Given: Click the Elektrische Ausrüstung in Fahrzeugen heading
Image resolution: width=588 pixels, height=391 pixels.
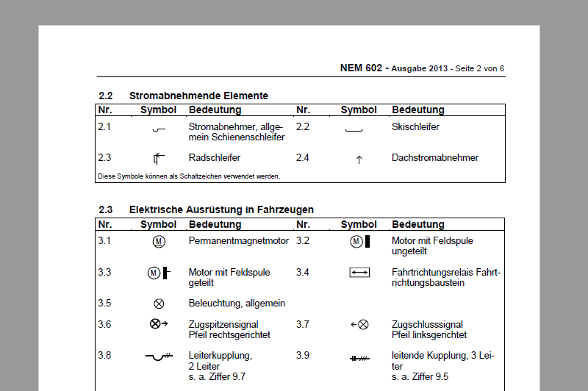Looking at the screenshot, I should 221,209.
